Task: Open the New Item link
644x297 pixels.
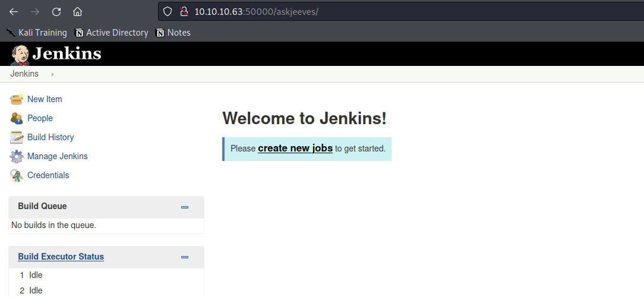Action: (x=45, y=99)
